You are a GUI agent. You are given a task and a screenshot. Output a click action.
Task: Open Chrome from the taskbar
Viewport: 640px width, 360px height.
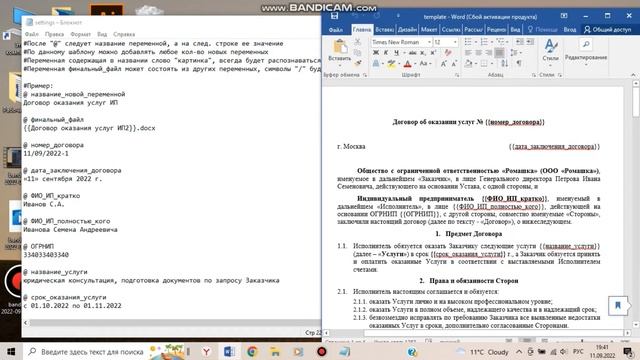(x=252, y=351)
